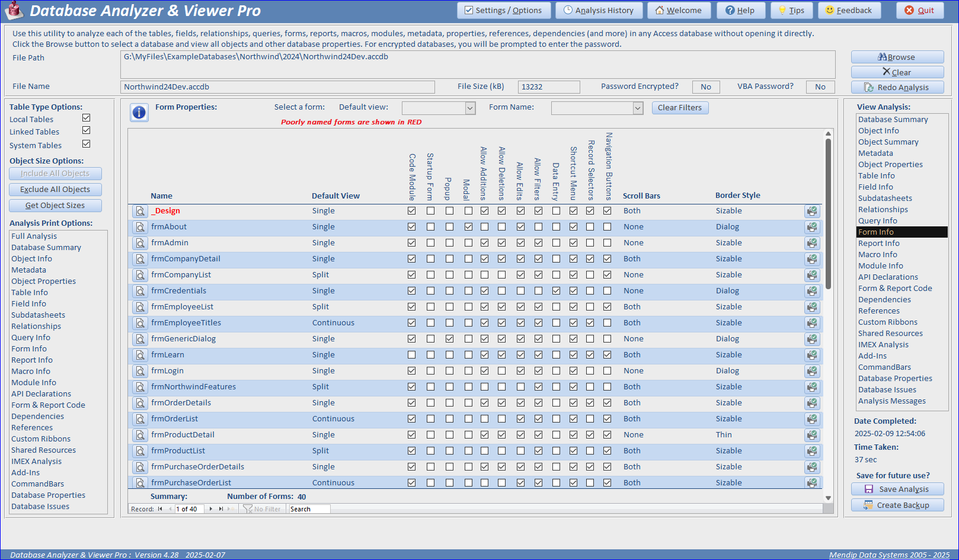Click the Exclude All Objects button
Image resolution: width=959 pixels, height=560 pixels.
(x=55, y=190)
